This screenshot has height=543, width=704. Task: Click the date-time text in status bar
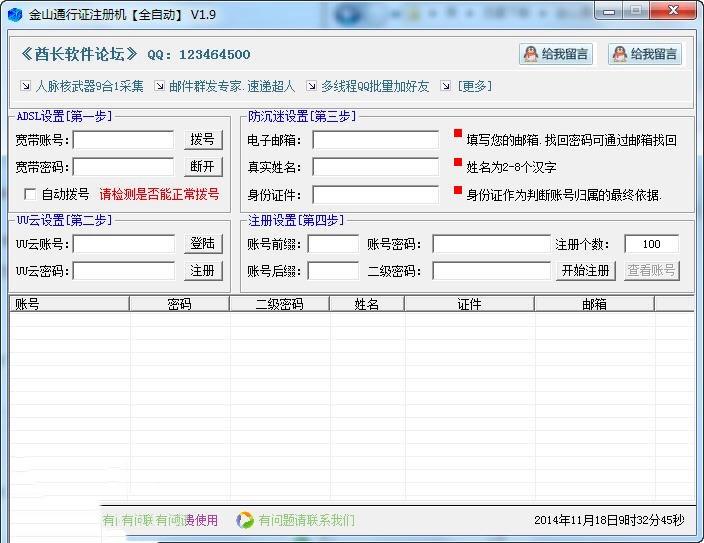[x=609, y=520]
